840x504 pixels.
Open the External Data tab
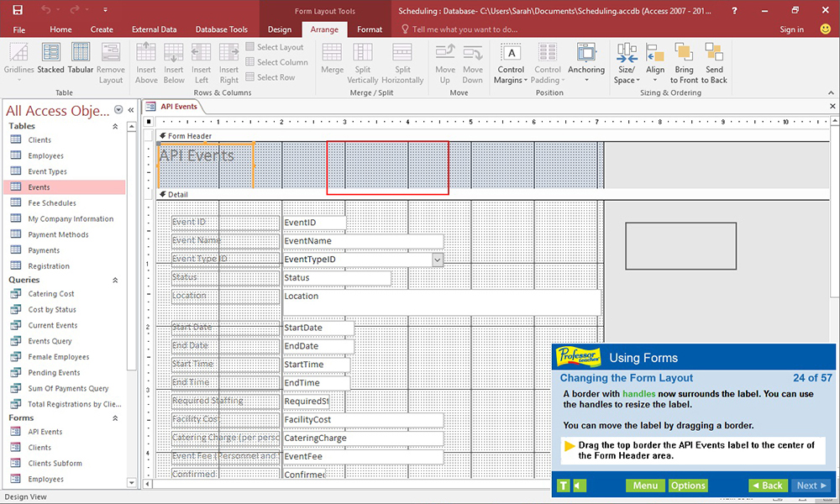pos(155,29)
